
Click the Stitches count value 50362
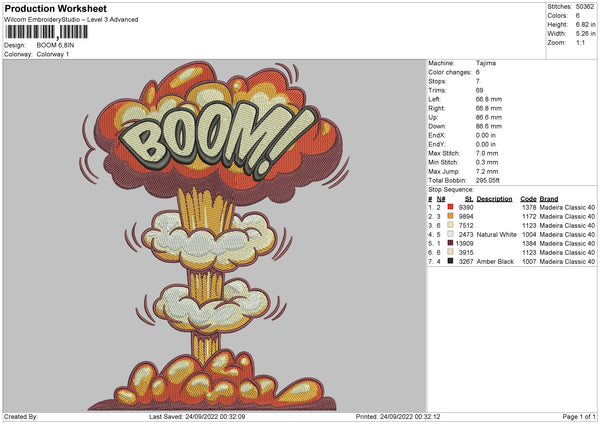click(x=585, y=6)
